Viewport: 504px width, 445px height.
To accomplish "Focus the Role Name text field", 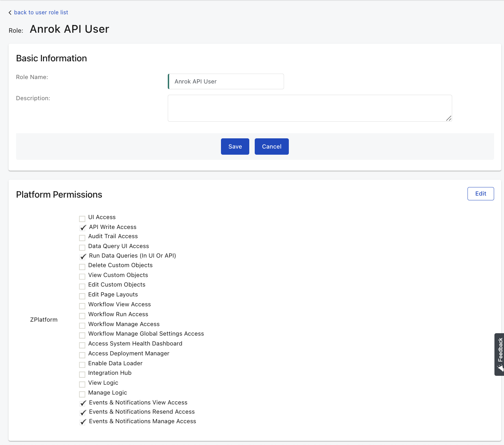I will 226,81.
